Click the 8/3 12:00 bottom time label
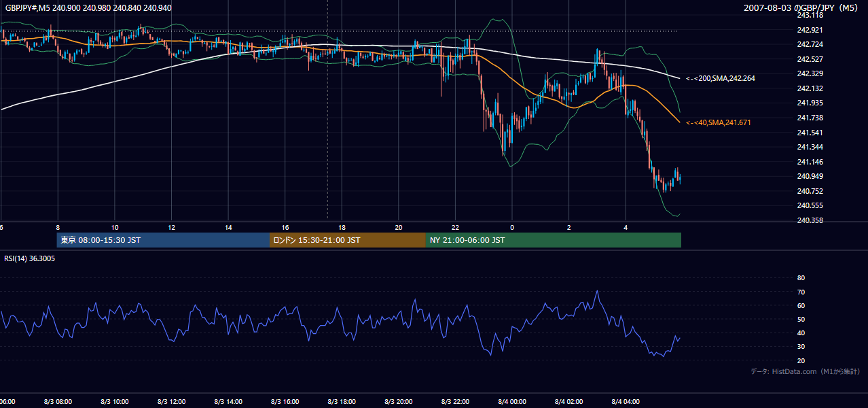 point(172,402)
